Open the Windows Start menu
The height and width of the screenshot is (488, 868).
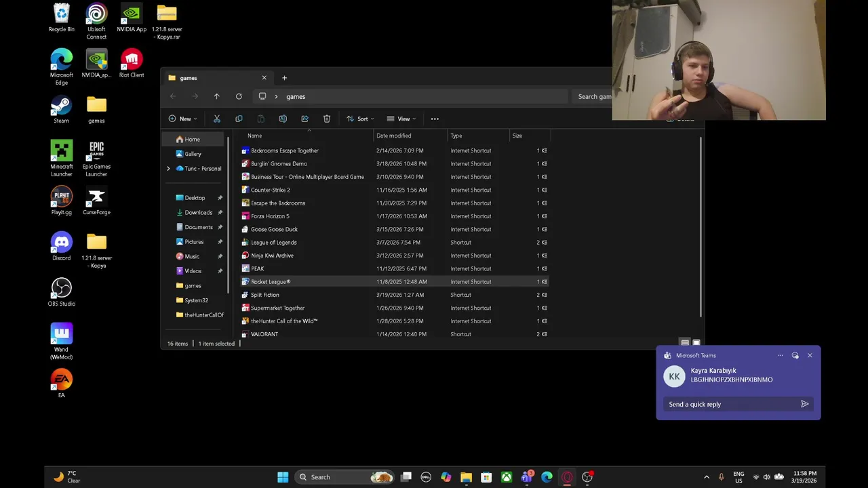click(283, 477)
